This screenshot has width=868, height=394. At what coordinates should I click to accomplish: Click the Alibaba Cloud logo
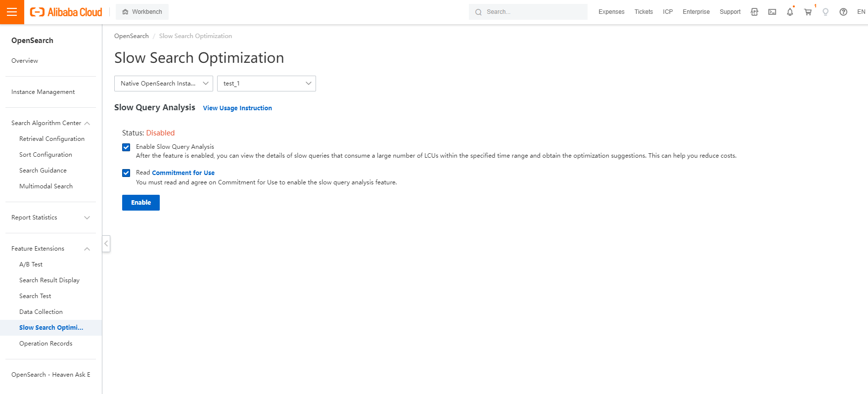66,12
